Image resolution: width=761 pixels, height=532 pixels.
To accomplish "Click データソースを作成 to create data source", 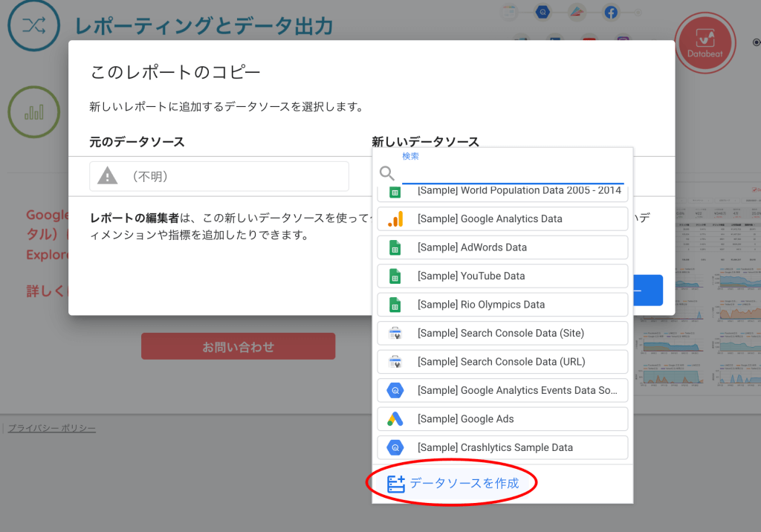I will 453,484.
